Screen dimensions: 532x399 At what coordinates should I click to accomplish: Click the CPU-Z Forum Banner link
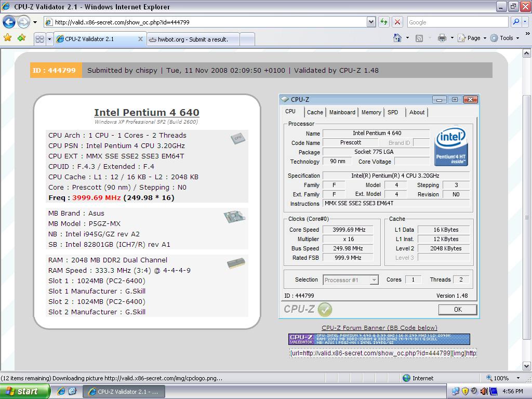coord(379,328)
